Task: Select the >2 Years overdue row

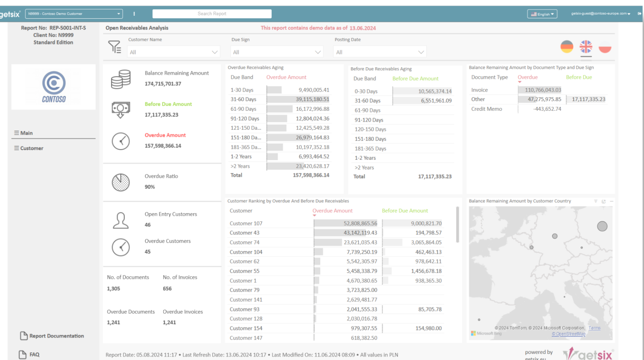Action: [280, 166]
